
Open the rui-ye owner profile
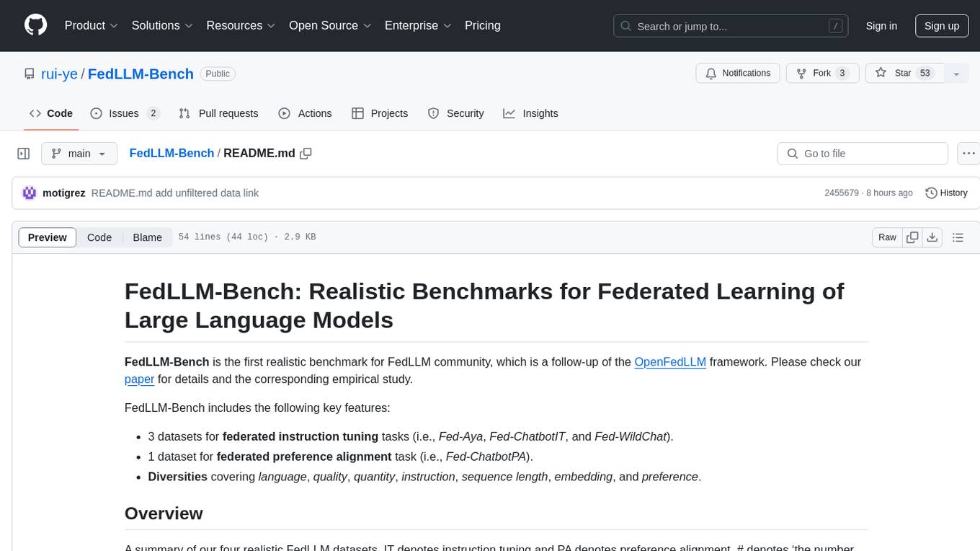tap(59, 74)
